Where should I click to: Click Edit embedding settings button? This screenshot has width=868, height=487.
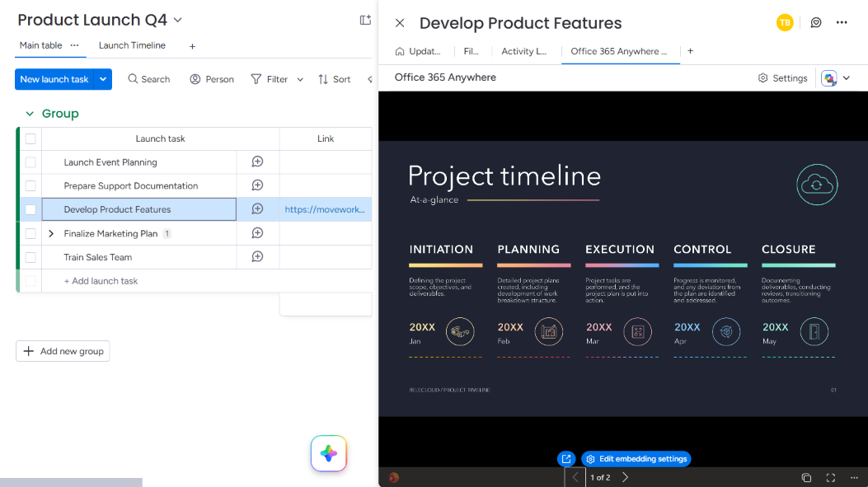[x=636, y=459]
